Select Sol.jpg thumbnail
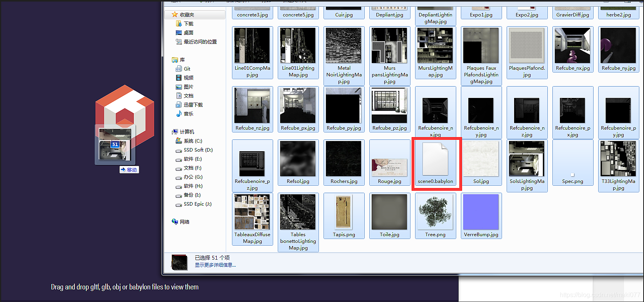Image resolution: width=644 pixels, height=302 pixels. click(481, 159)
